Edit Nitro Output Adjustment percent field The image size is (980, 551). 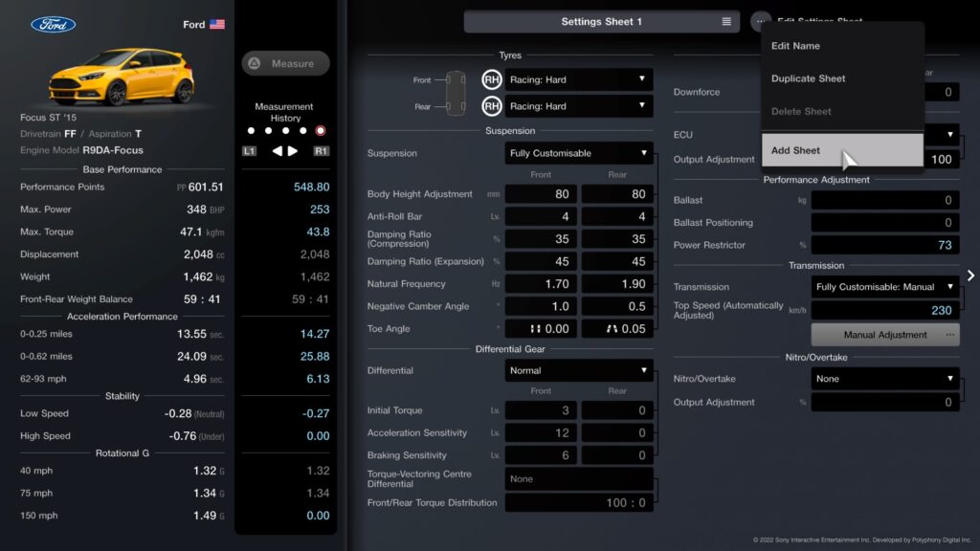(x=885, y=403)
